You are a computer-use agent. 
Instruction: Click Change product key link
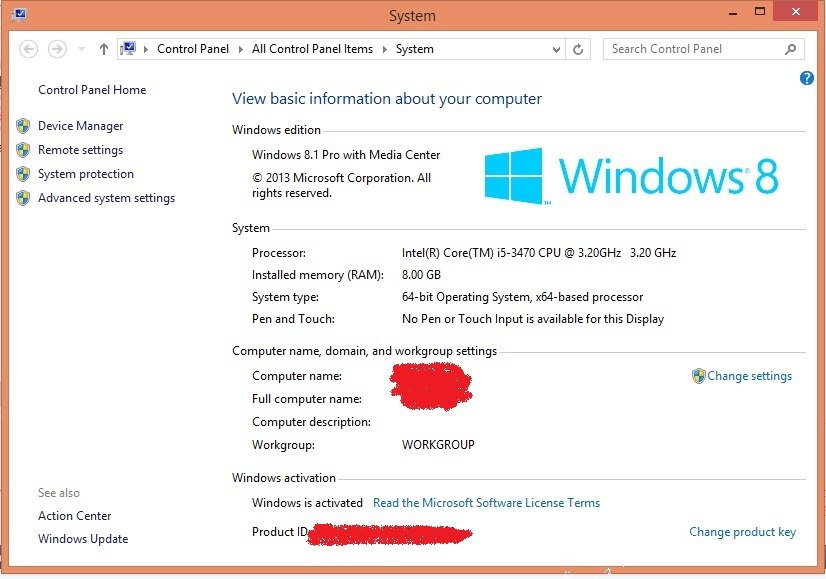pos(742,532)
